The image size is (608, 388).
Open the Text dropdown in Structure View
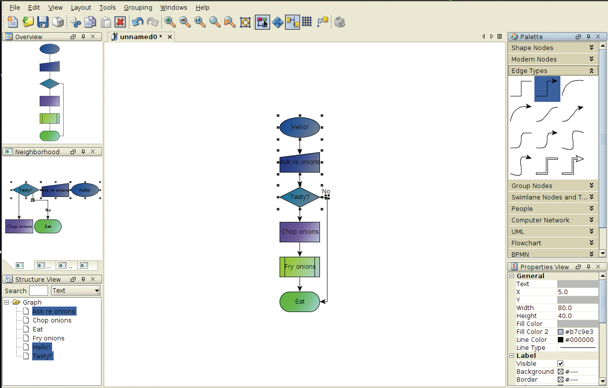coord(76,291)
